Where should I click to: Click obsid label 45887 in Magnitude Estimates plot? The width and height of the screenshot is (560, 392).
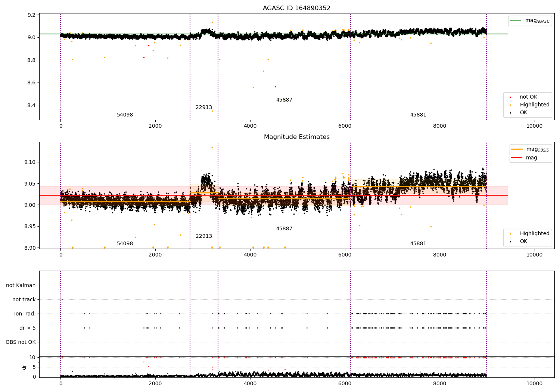(284, 228)
